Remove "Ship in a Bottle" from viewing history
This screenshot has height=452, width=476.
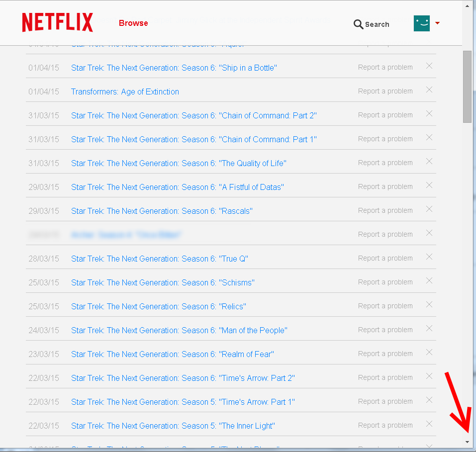[429, 66]
